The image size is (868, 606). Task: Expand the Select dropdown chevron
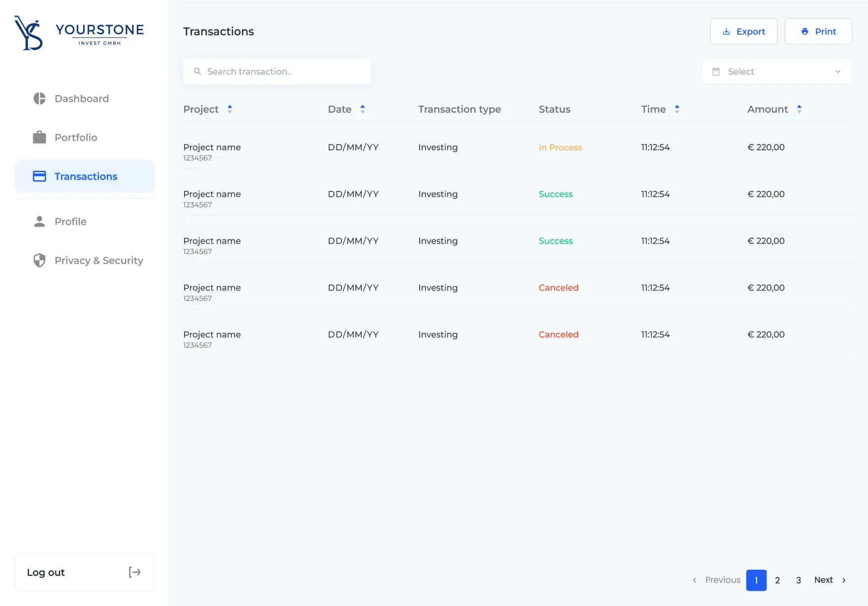(x=838, y=71)
